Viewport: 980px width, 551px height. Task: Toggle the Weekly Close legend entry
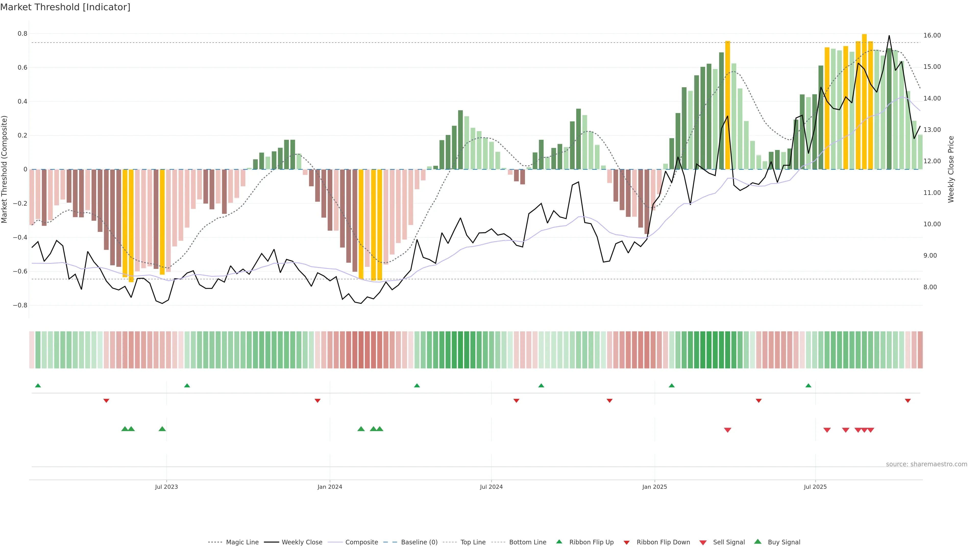click(302, 542)
